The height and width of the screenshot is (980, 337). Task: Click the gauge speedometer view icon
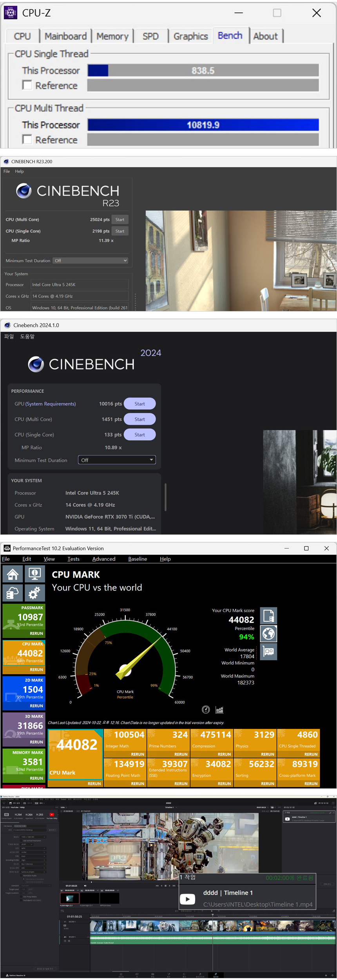click(x=206, y=710)
